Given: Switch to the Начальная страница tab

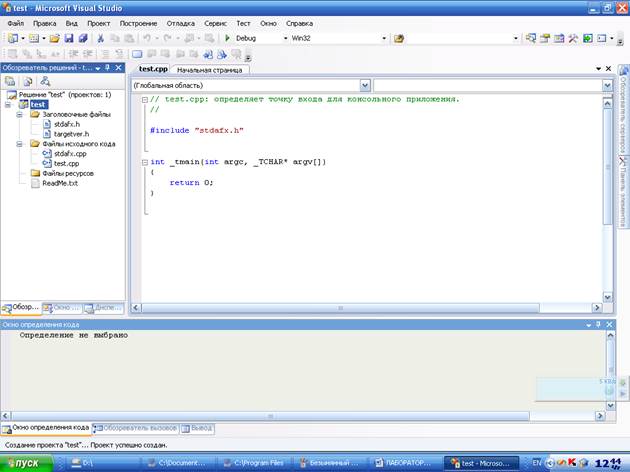Looking at the screenshot, I should click(208, 70).
